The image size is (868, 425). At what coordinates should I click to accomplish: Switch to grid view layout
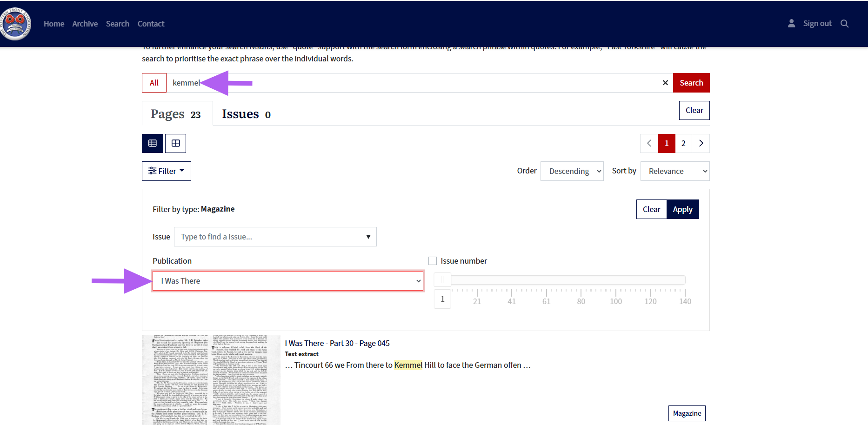(x=175, y=143)
